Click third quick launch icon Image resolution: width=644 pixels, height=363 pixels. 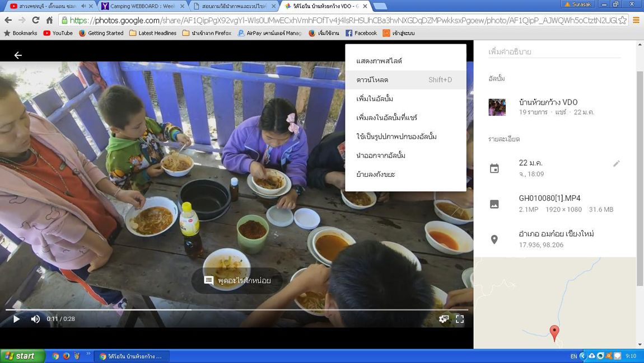tap(76, 356)
